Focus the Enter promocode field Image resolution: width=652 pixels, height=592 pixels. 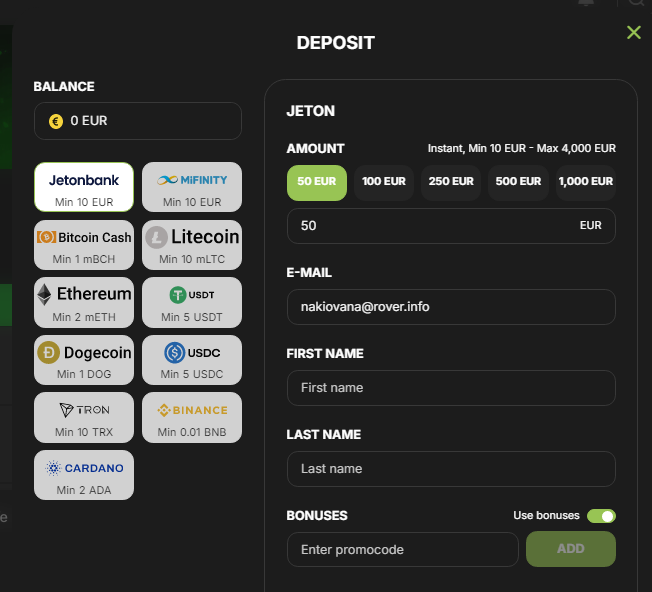(x=402, y=549)
